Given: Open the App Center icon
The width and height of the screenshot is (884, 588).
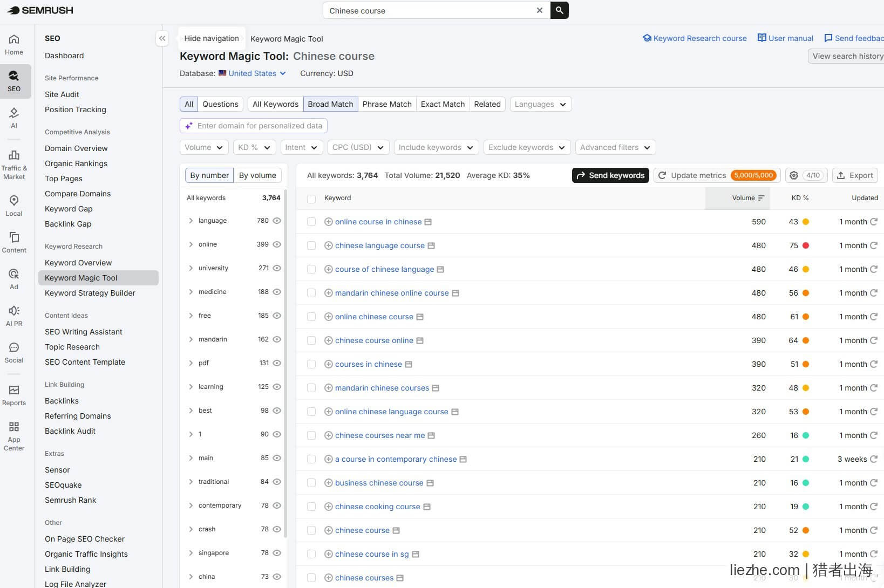Looking at the screenshot, I should tap(14, 436).
